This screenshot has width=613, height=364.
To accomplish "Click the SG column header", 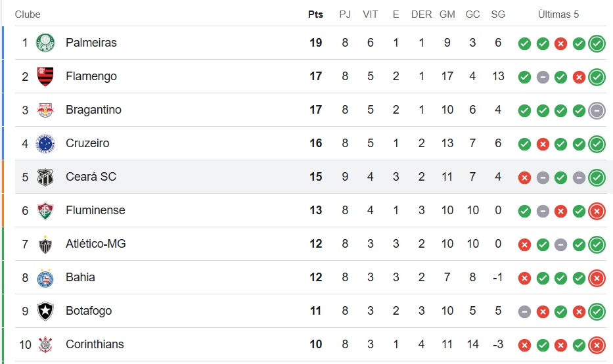I will 498,14.
